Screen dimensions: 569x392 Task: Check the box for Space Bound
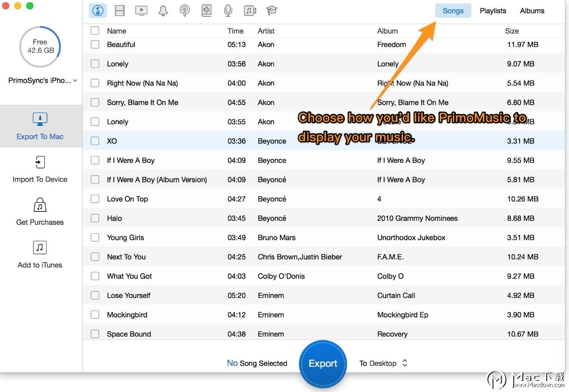tap(95, 334)
